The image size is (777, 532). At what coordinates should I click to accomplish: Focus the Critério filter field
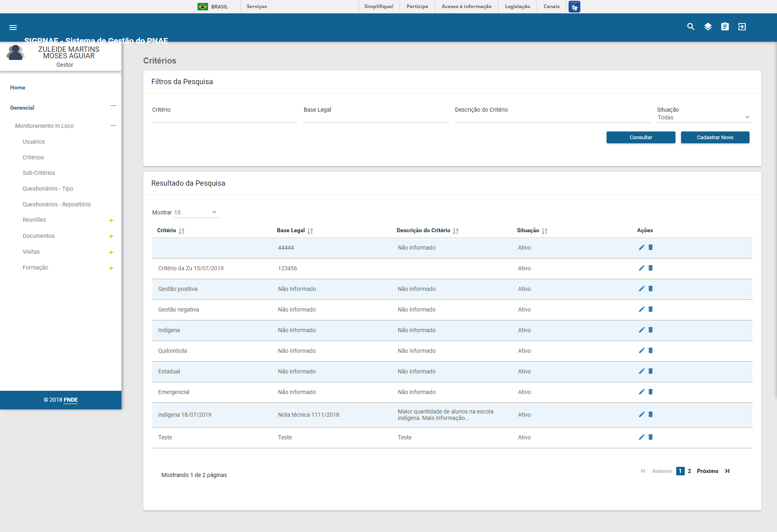click(x=225, y=117)
